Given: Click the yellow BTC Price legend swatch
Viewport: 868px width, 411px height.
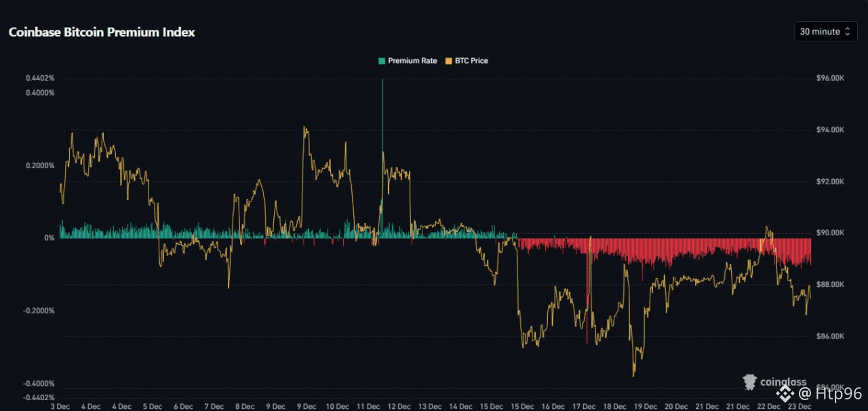Looking at the screenshot, I should click(x=448, y=61).
